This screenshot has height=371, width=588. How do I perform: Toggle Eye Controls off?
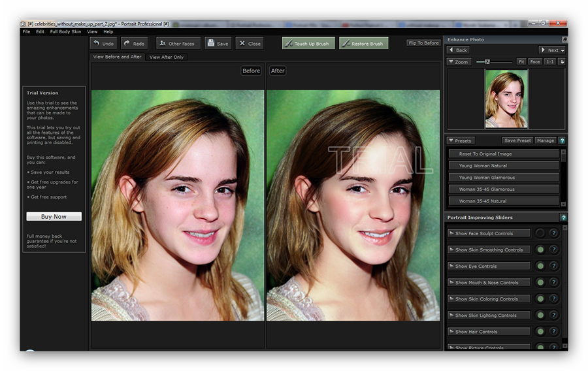pos(540,266)
